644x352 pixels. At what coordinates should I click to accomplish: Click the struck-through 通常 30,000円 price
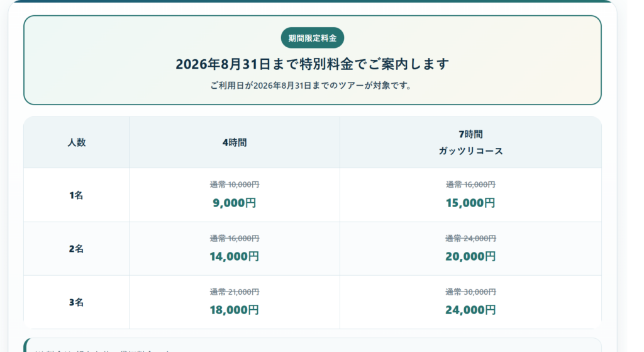(470, 292)
